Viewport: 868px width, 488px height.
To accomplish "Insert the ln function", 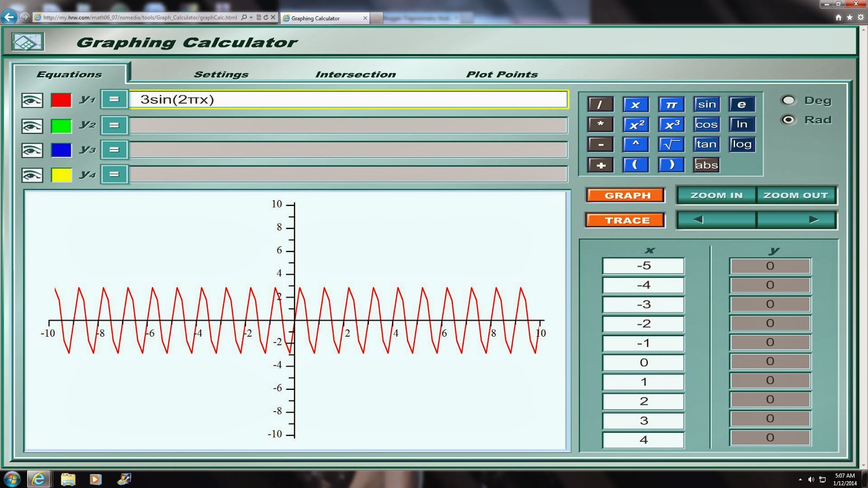I will (742, 124).
